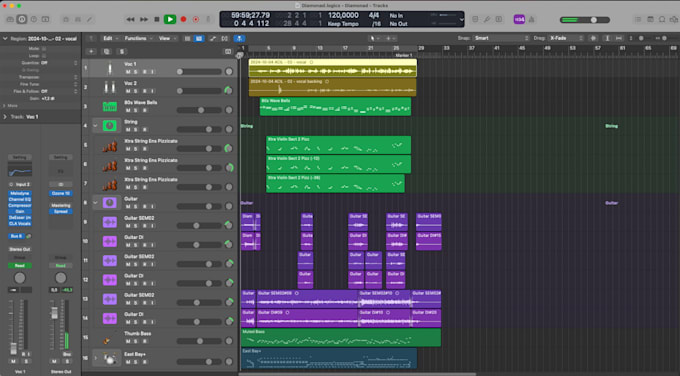Screen dimensions: 680x376
Task: Stop the transport
Action: (x=157, y=19)
